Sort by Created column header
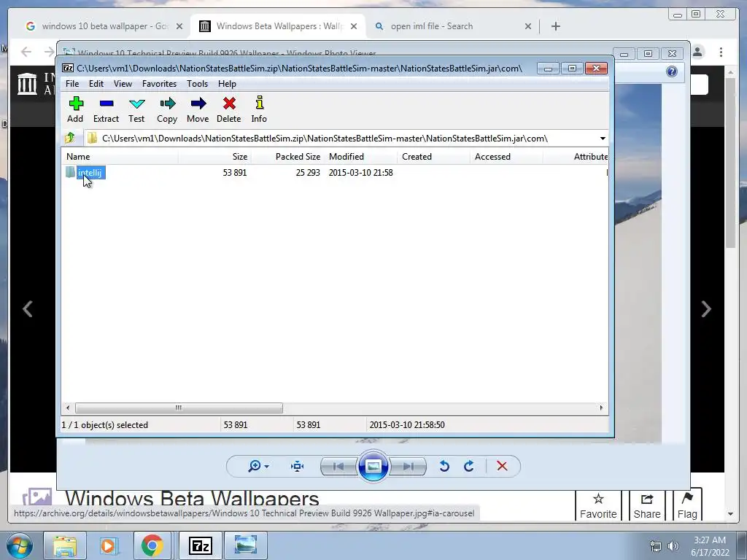Image resolution: width=747 pixels, height=560 pixels. click(433, 157)
